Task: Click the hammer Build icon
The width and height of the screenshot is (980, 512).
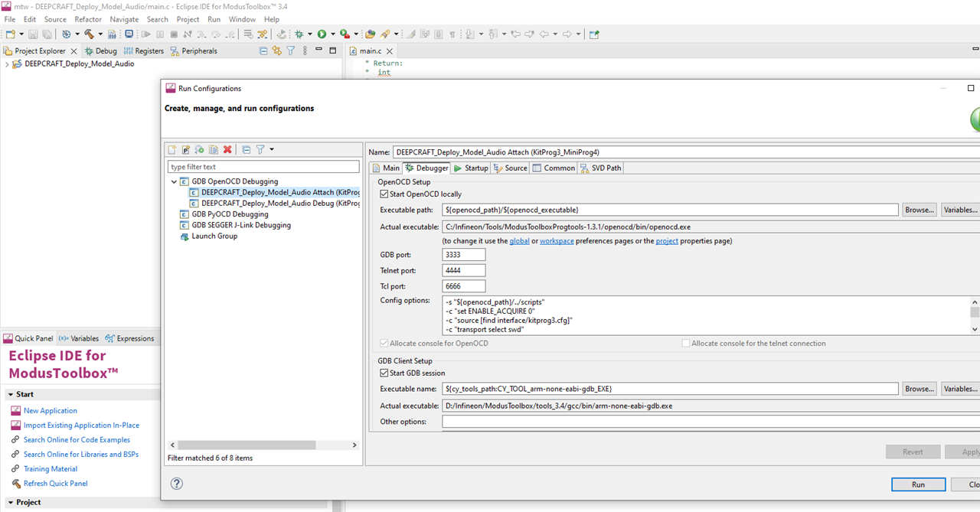Action: [x=89, y=34]
